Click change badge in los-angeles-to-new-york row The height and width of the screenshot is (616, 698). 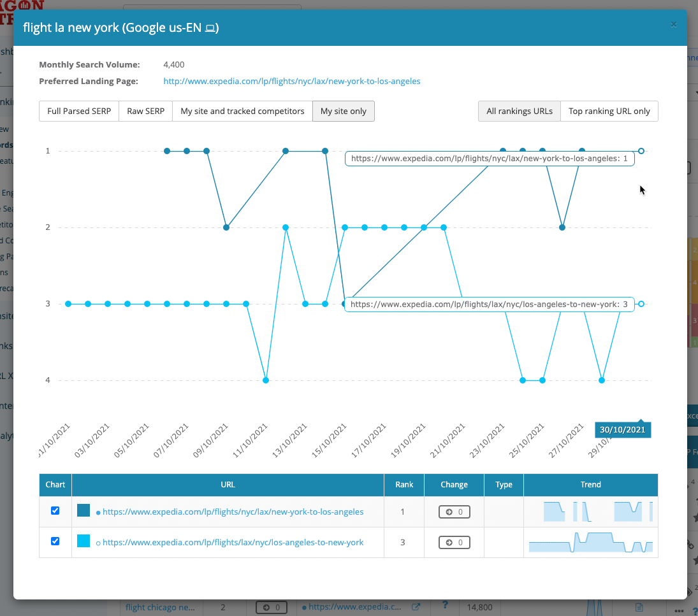pyautogui.click(x=454, y=543)
